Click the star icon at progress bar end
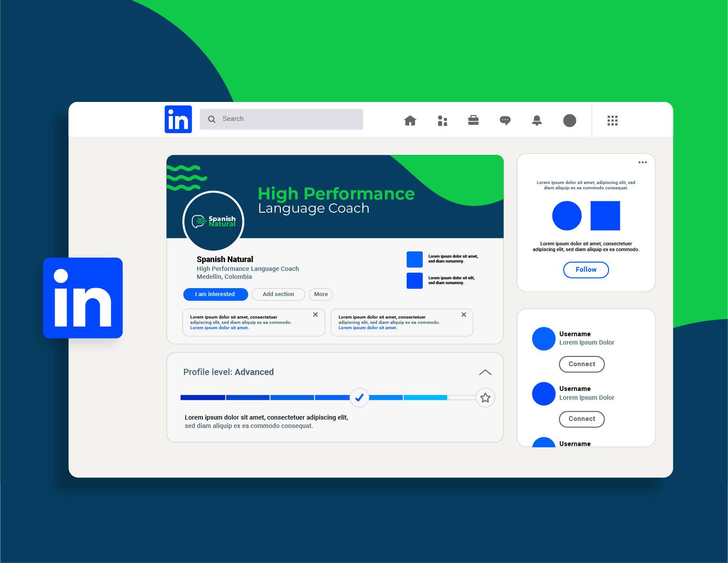The width and height of the screenshot is (728, 563). pos(485,398)
